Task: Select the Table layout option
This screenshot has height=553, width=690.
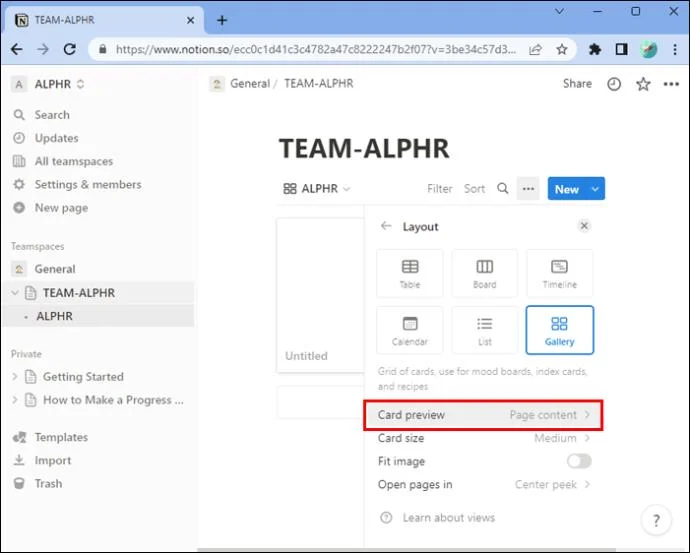Action: click(x=410, y=273)
